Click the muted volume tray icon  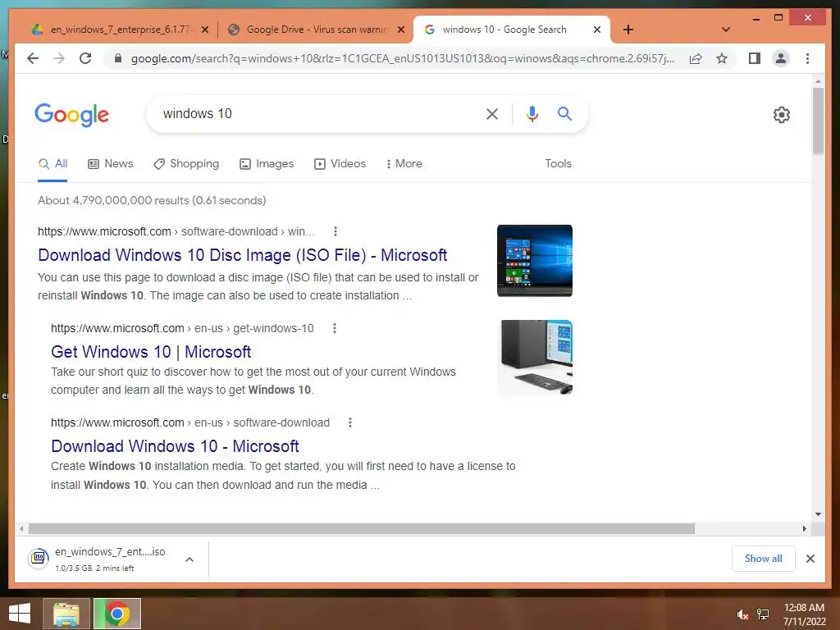coord(742,614)
